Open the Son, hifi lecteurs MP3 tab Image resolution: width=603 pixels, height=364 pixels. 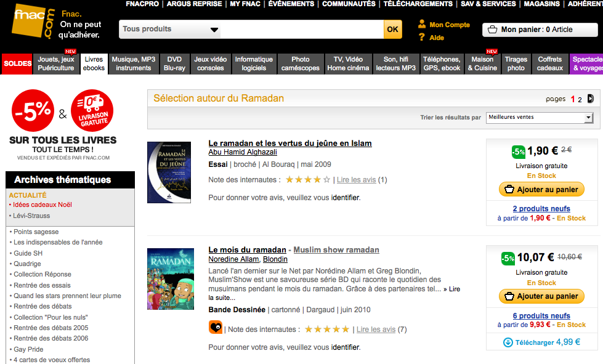395,63
